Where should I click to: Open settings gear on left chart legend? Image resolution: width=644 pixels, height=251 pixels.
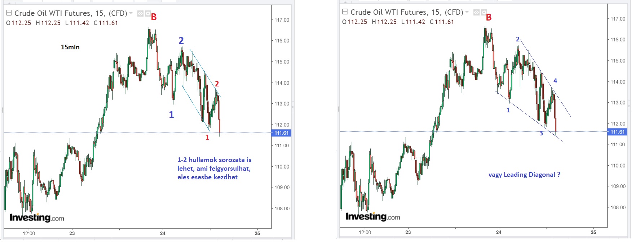(x=148, y=13)
